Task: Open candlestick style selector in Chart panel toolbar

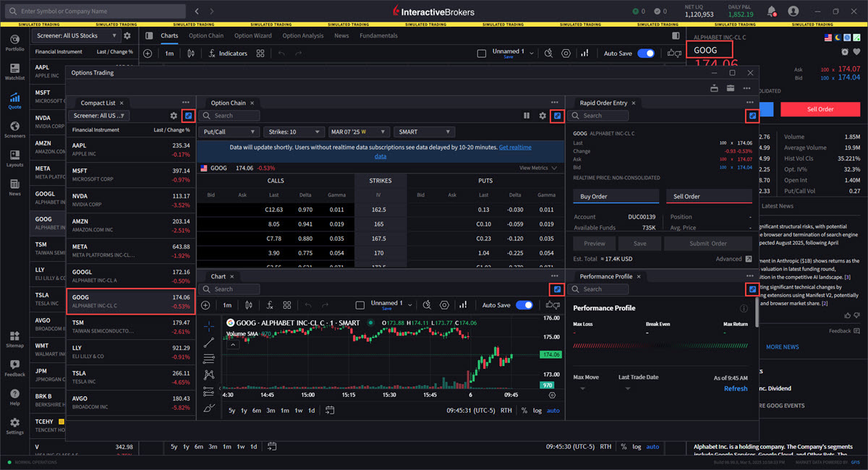Action: pyautogui.click(x=250, y=305)
